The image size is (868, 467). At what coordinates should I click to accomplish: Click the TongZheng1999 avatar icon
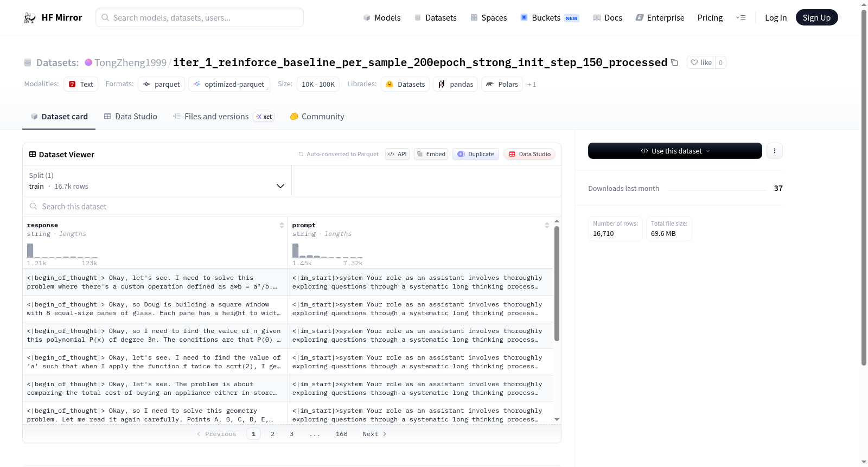coord(88,62)
